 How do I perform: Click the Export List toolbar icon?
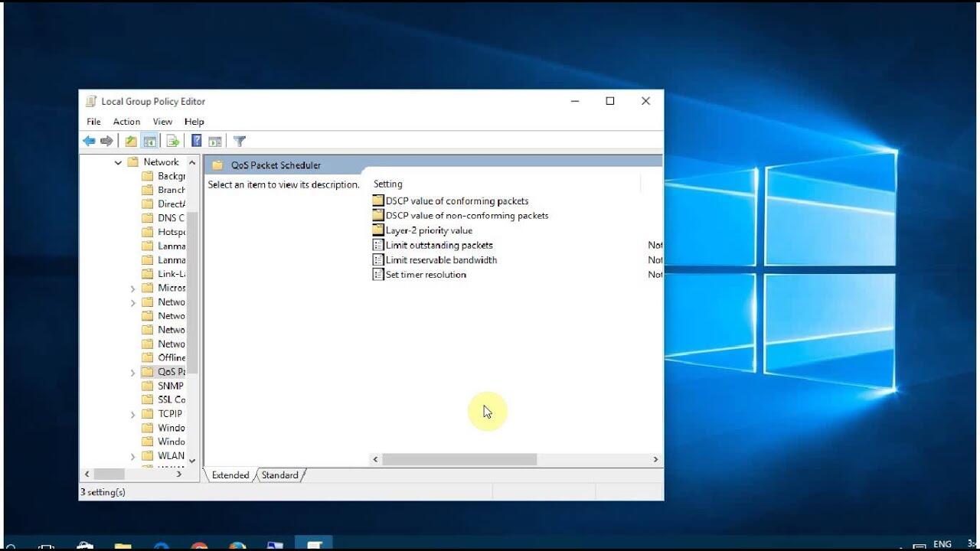(173, 141)
